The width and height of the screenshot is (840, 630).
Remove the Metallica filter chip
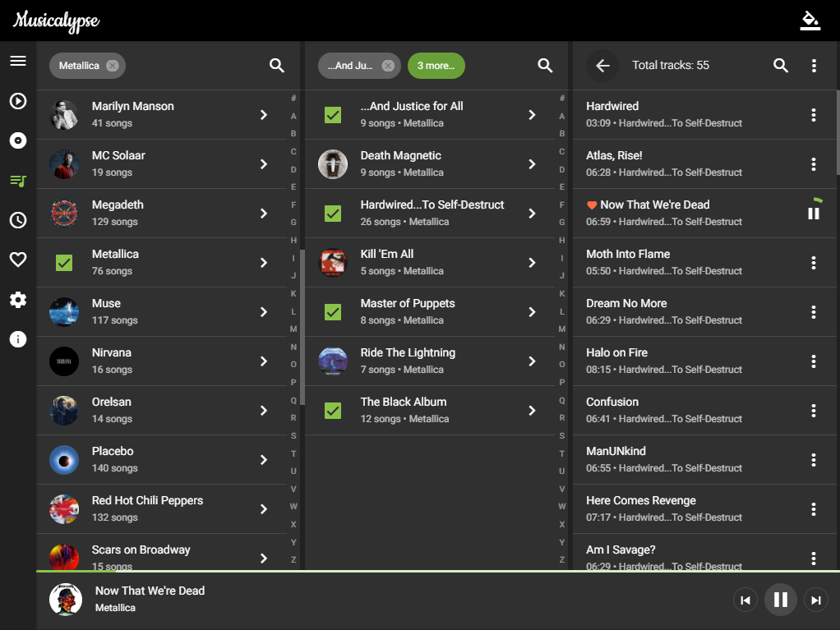pyautogui.click(x=112, y=66)
